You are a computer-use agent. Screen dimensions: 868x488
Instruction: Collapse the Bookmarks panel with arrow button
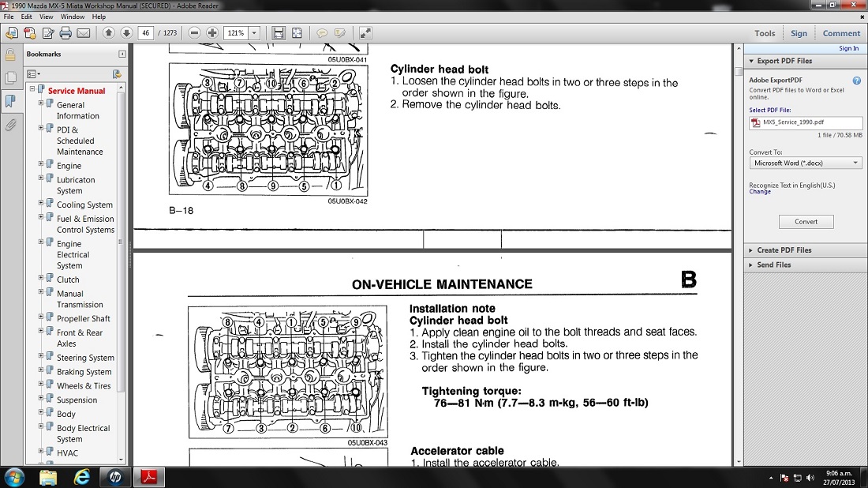[x=122, y=54]
